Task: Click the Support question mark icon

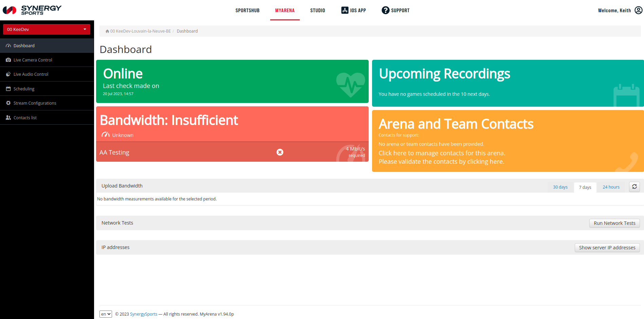Action: [385, 10]
